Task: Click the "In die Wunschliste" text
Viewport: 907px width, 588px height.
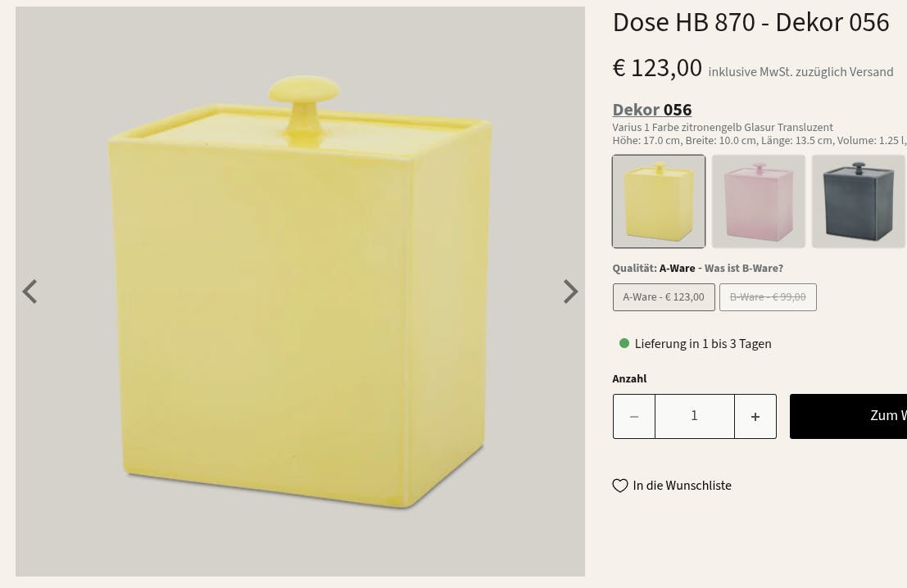Action: click(x=682, y=486)
